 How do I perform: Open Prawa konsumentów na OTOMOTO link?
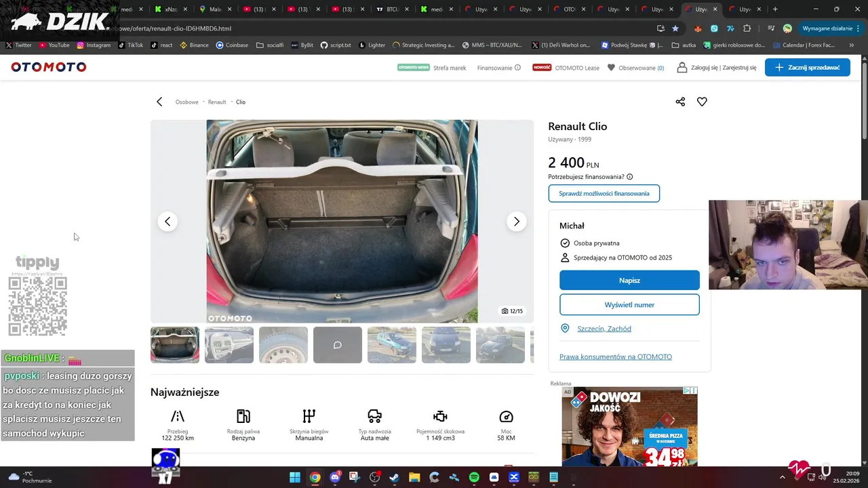click(x=616, y=357)
